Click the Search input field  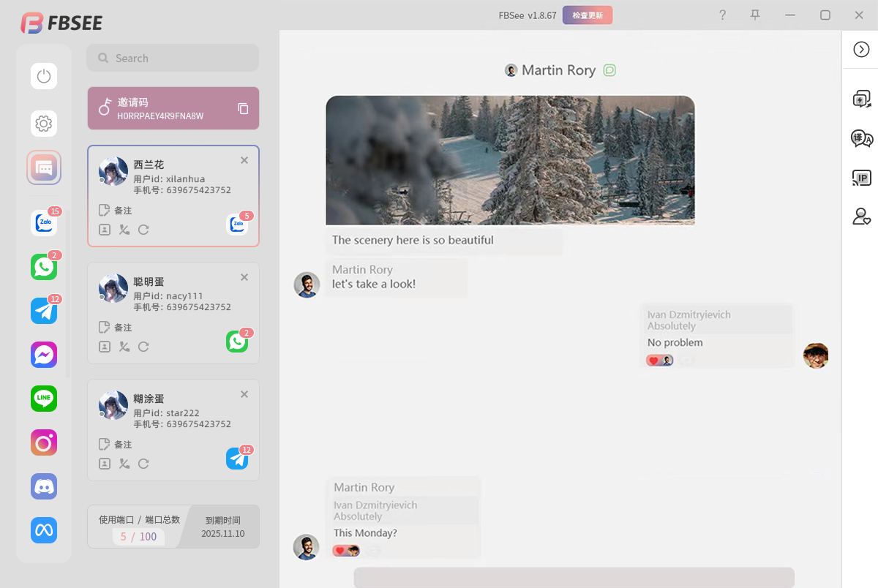[173, 58]
